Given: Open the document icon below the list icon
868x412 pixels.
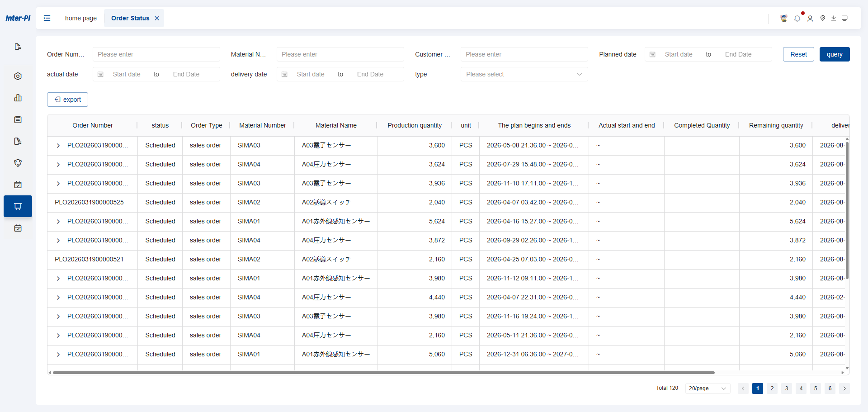Looking at the screenshot, I should (x=18, y=141).
